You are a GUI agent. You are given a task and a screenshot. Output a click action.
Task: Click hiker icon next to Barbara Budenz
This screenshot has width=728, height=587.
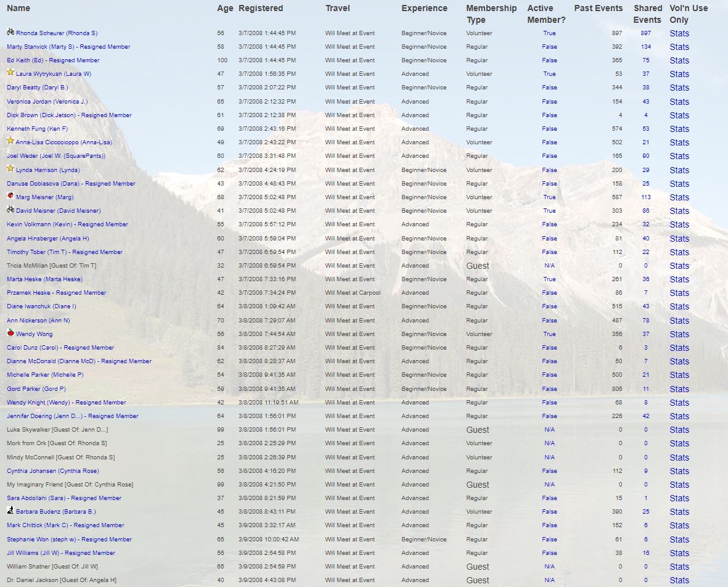10,511
